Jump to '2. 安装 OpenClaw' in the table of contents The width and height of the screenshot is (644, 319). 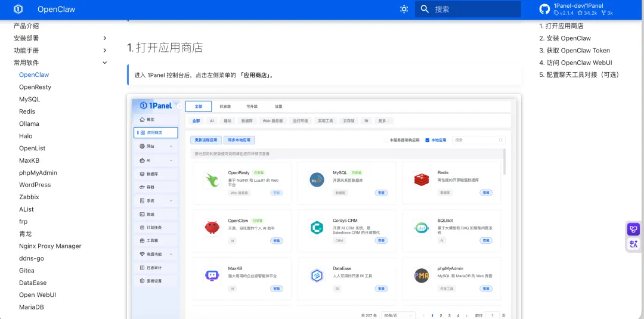pos(565,38)
